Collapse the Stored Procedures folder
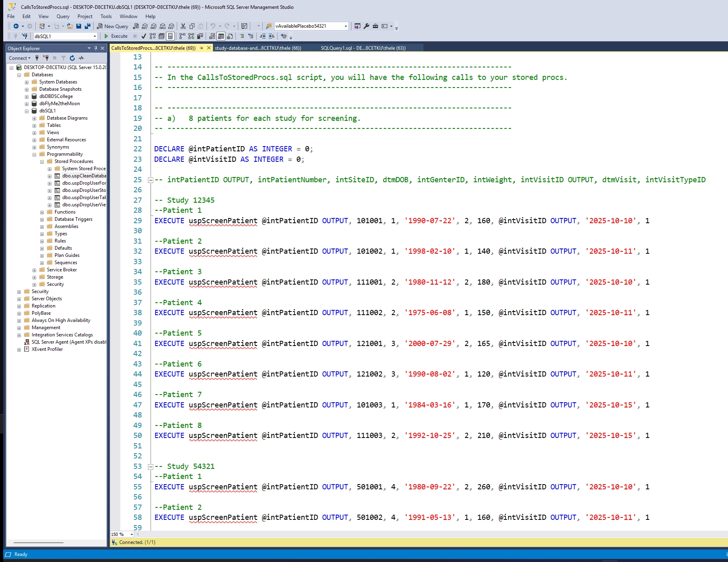728x562 pixels. (x=42, y=161)
